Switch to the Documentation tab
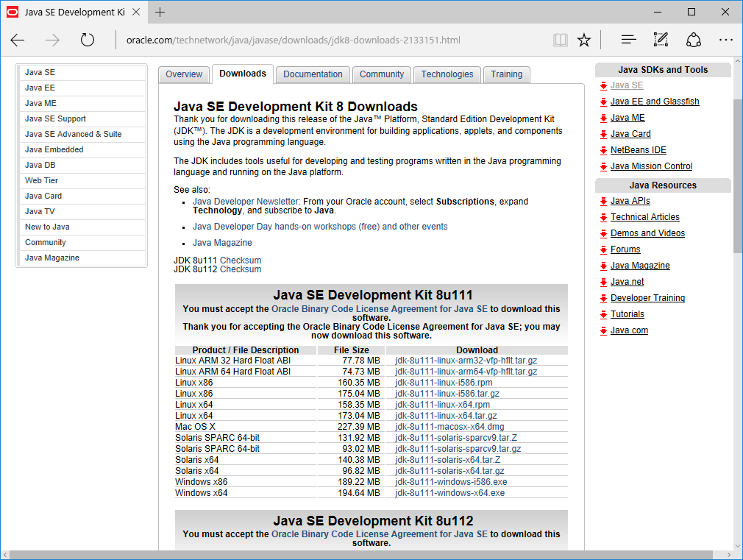Screen dimensions: 743x560 coord(313,74)
